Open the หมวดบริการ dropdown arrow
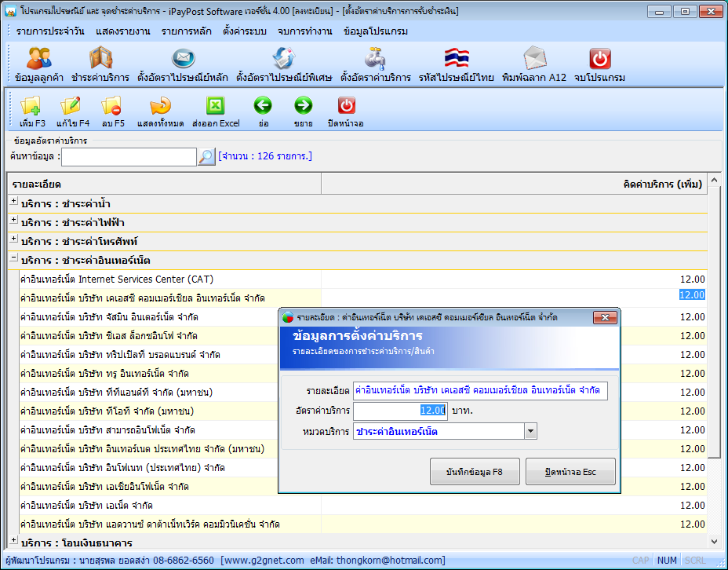Screen dimensions: 728x570 530,432
